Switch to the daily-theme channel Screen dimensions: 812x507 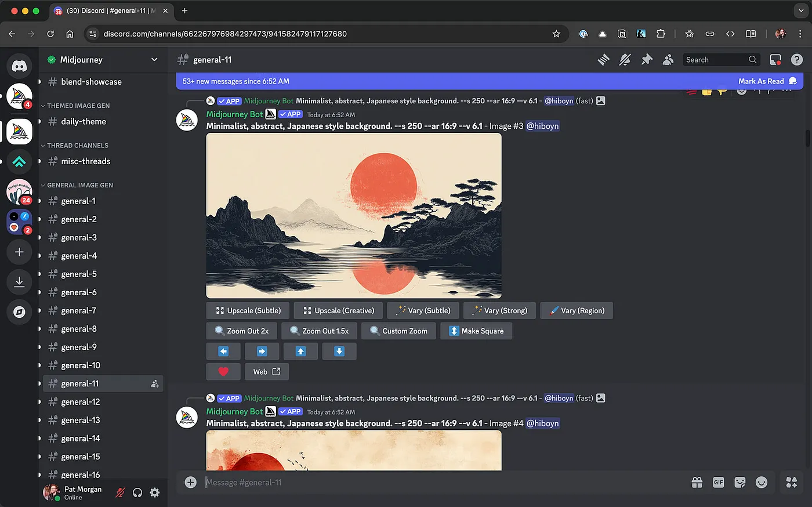click(x=84, y=122)
